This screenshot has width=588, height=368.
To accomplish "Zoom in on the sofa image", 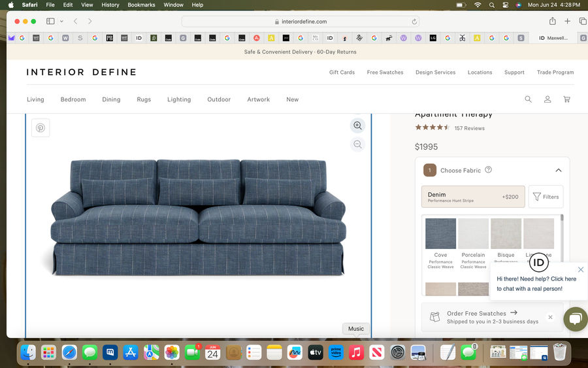I will [x=358, y=125].
